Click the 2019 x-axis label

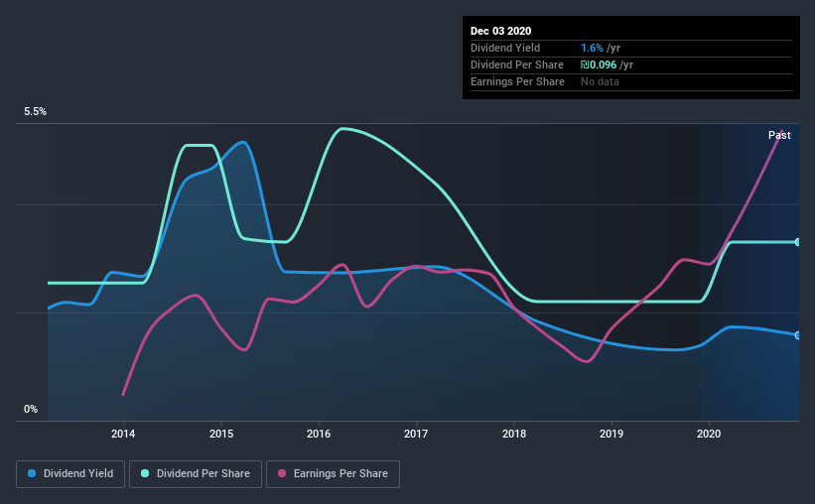pos(611,434)
